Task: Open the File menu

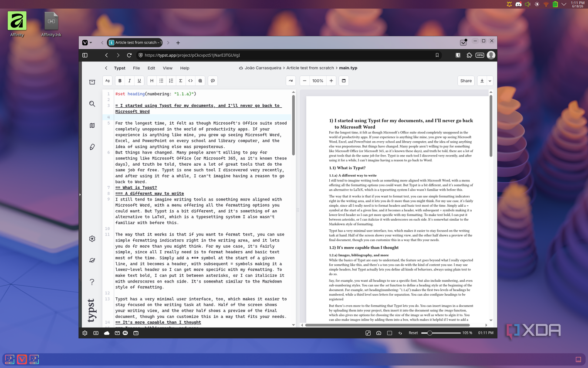Action: point(136,68)
